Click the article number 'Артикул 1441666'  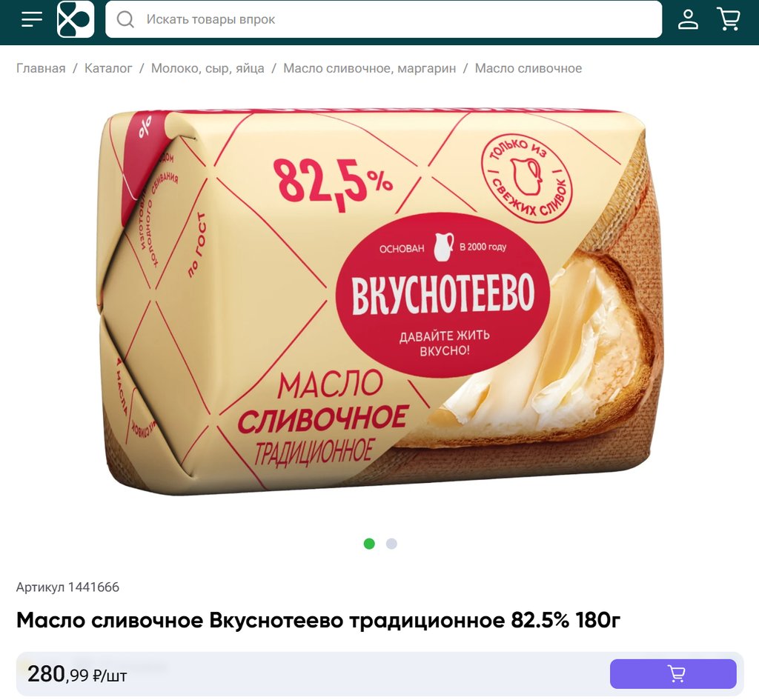click(67, 587)
